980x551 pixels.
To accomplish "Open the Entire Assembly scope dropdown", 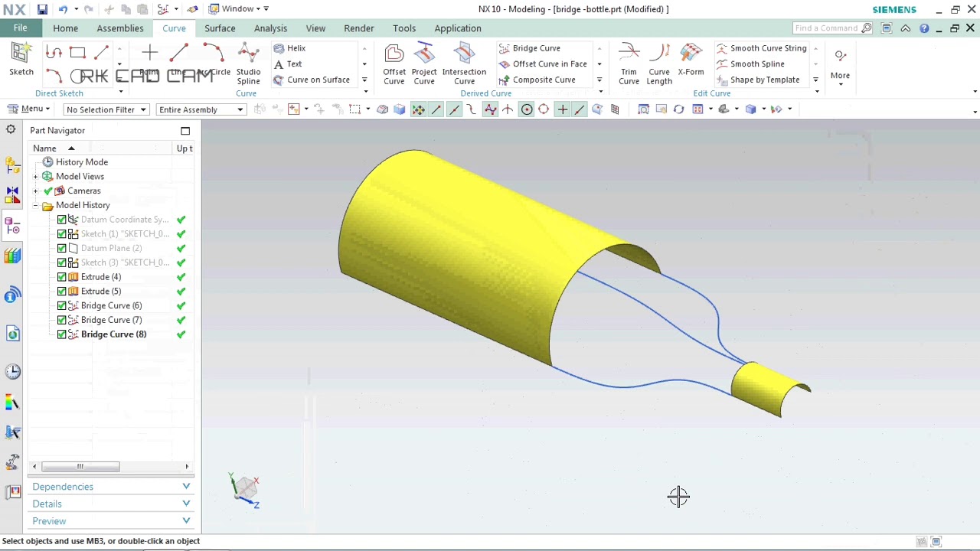I will click(201, 109).
